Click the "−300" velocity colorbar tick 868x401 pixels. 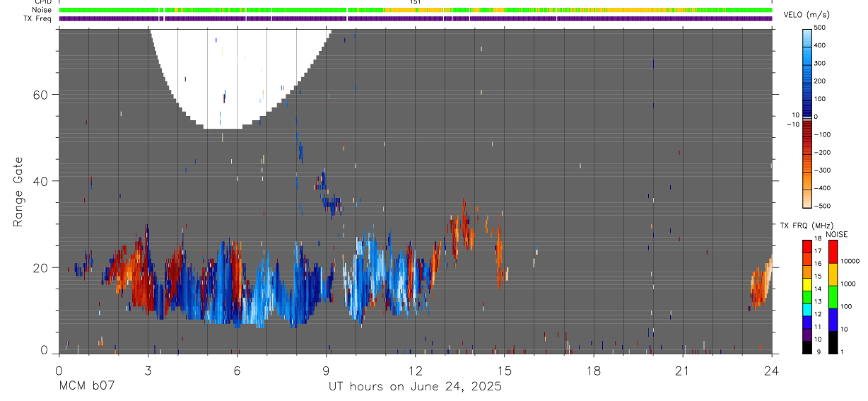pyautogui.click(x=822, y=170)
